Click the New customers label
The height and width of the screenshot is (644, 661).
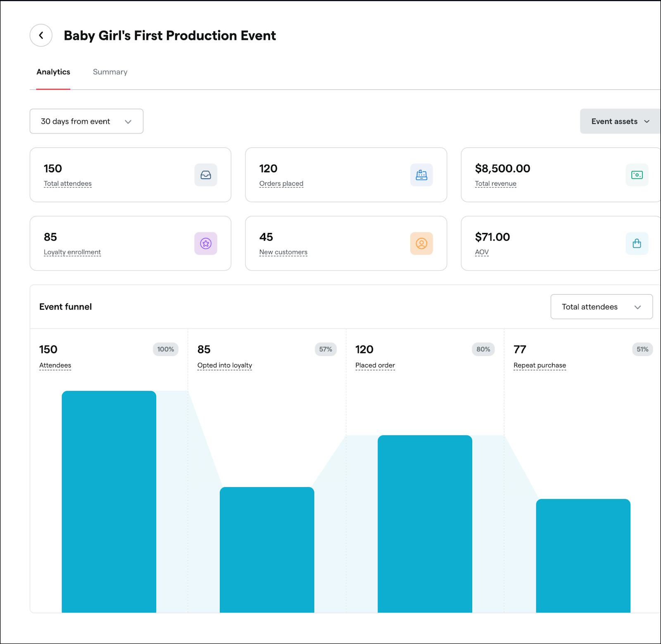(x=283, y=252)
